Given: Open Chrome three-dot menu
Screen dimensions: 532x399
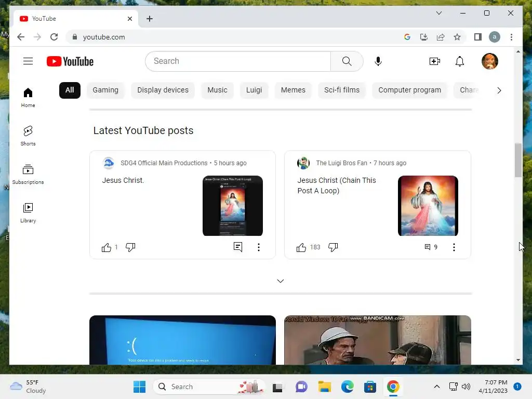Looking at the screenshot, I should point(511,37).
